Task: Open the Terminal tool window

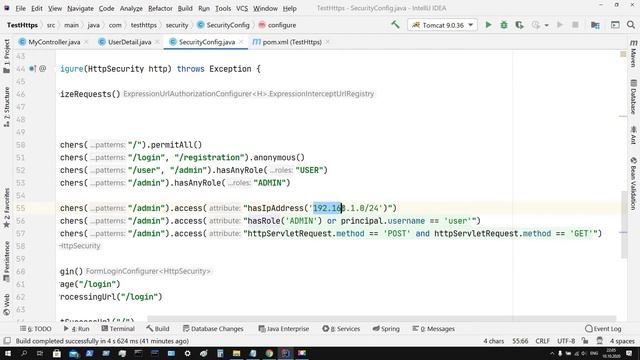Action: point(118,329)
